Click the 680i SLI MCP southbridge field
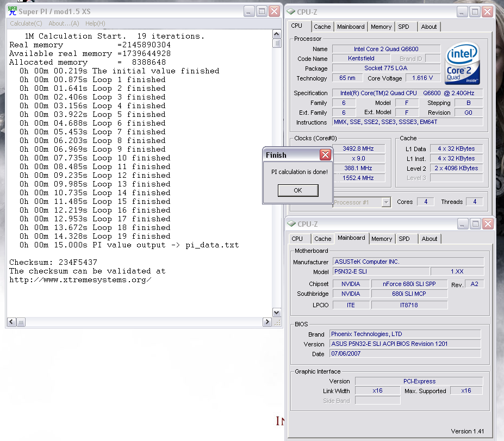The image size is (504, 441). coord(409,294)
